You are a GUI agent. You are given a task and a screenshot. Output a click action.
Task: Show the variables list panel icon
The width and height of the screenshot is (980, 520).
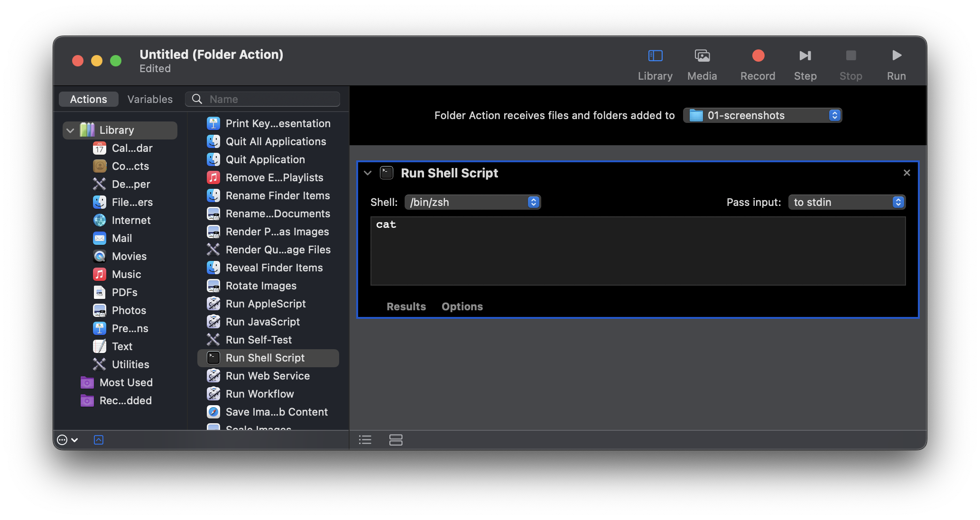[396, 440]
